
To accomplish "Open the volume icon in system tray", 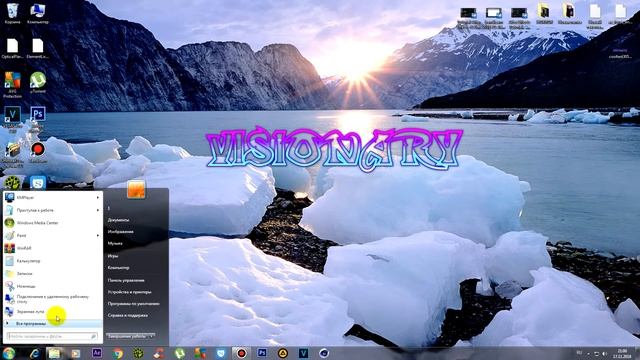I will [604, 353].
